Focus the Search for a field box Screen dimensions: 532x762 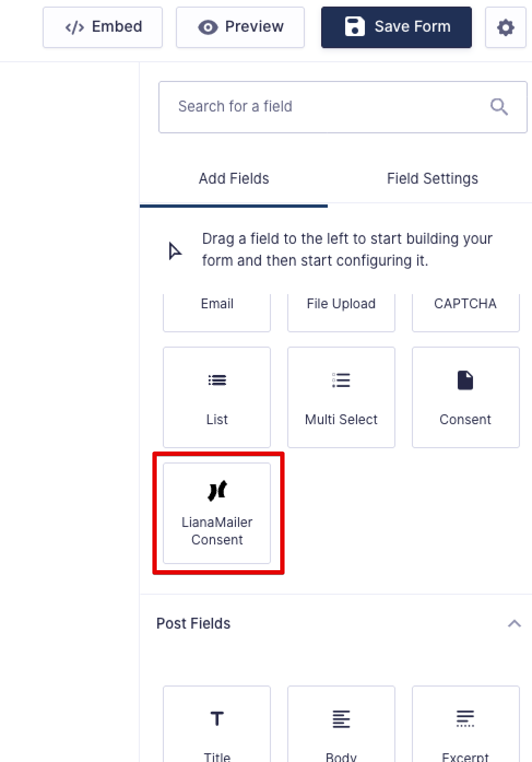343,107
